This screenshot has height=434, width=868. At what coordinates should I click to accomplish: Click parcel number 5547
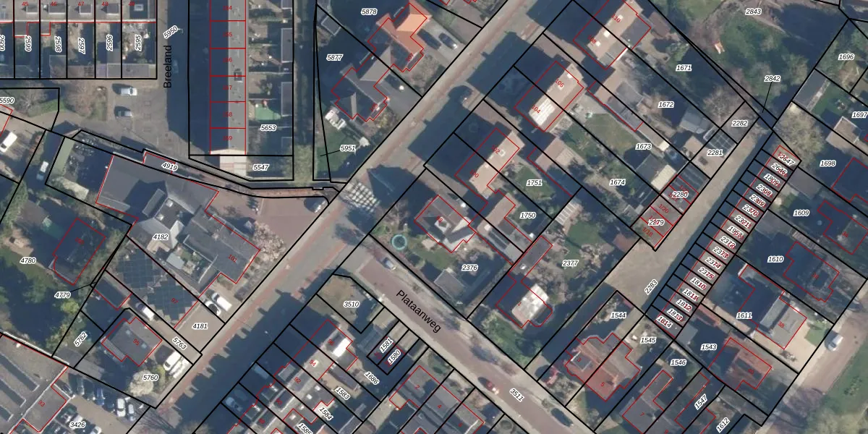[x=260, y=167]
